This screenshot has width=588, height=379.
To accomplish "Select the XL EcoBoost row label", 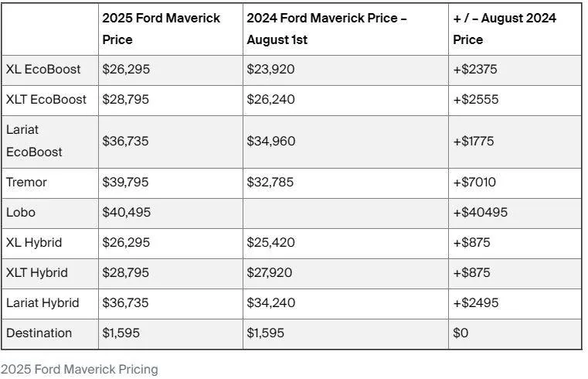I will click(43, 70).
